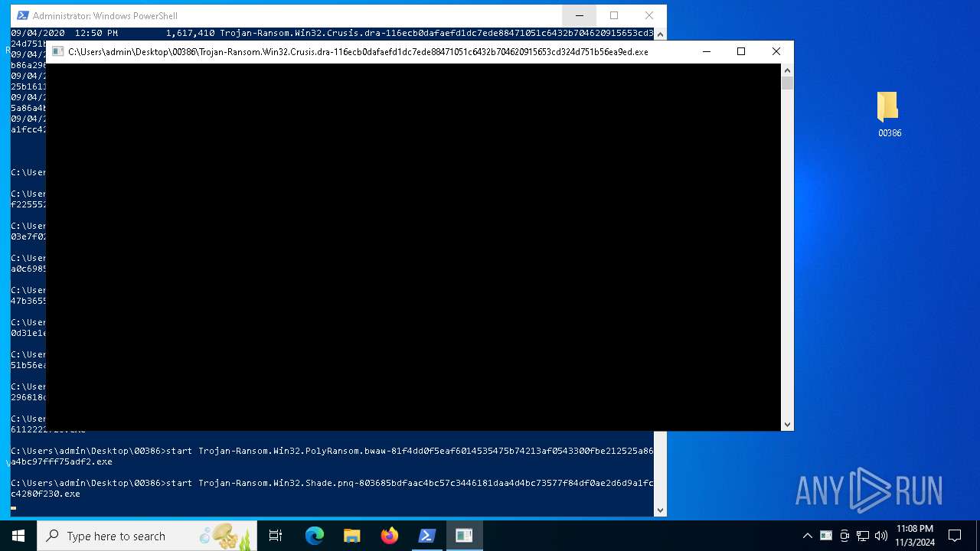
Task: Click the Crusis.dra file listing line
Action: click(332, 33)
